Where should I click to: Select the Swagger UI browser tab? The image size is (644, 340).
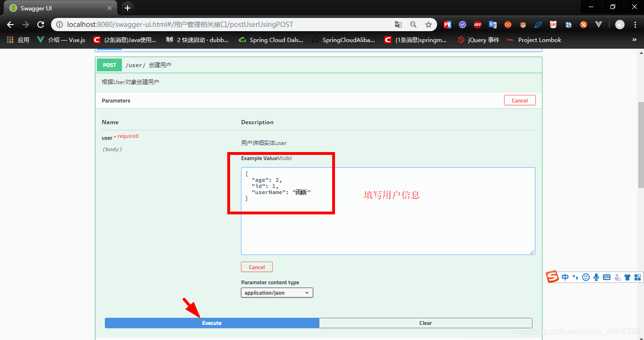click(x=61, y=8)
